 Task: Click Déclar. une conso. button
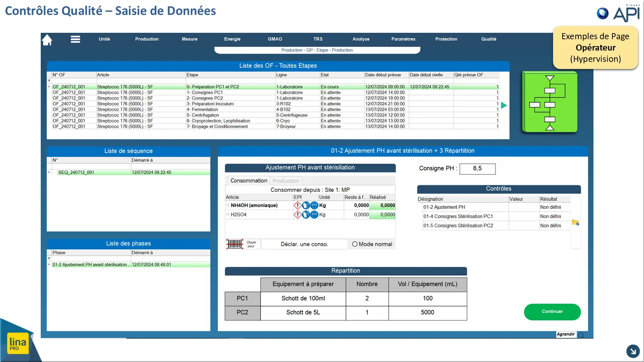(x=304, y=244)
